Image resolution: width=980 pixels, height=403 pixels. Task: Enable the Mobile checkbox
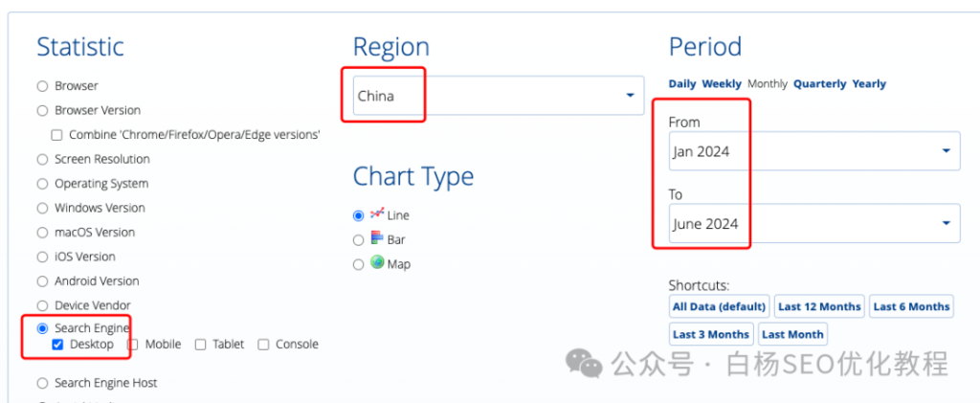[133, 345]
